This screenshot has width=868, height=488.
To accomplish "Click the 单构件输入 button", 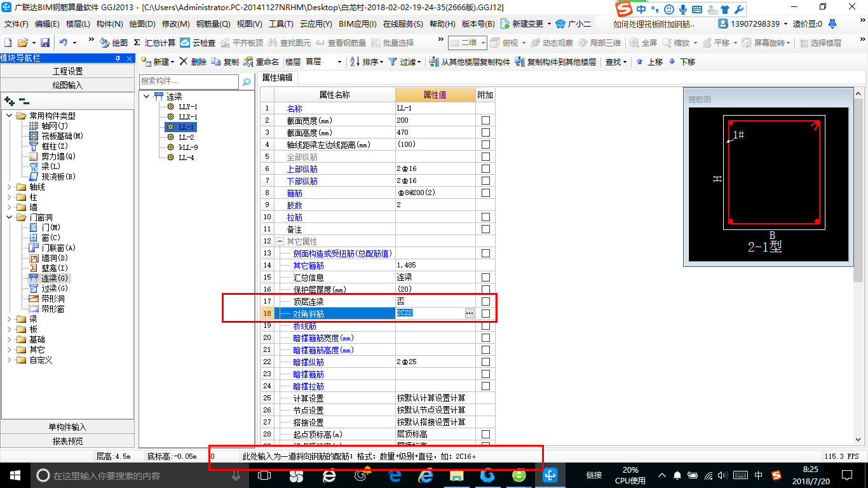I will [x=67, y=427].
